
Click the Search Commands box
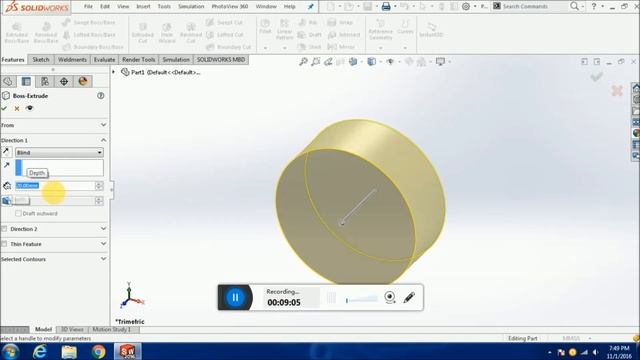click(530, 7)
